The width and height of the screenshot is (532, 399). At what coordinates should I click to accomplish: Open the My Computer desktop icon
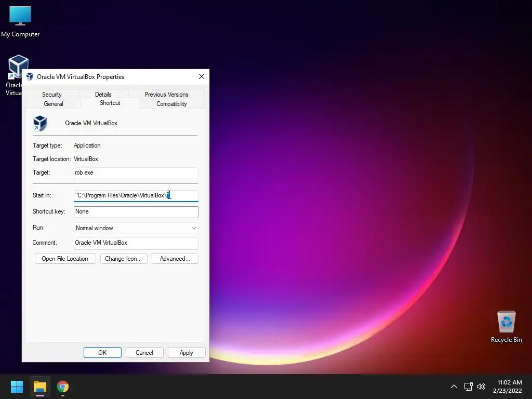click(x=20, y=21)
